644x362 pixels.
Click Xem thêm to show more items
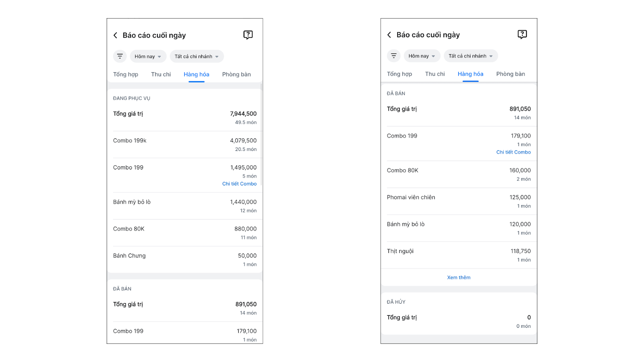coord(458,278)
